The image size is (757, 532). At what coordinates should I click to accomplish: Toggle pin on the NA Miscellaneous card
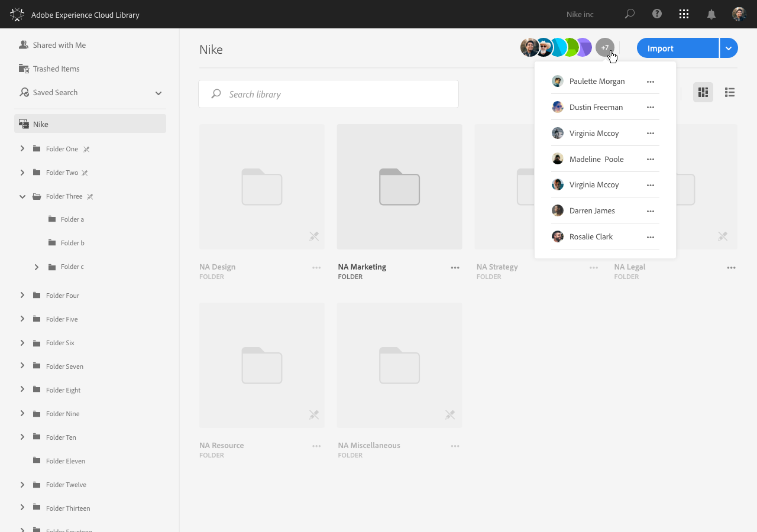coord(450,415)
